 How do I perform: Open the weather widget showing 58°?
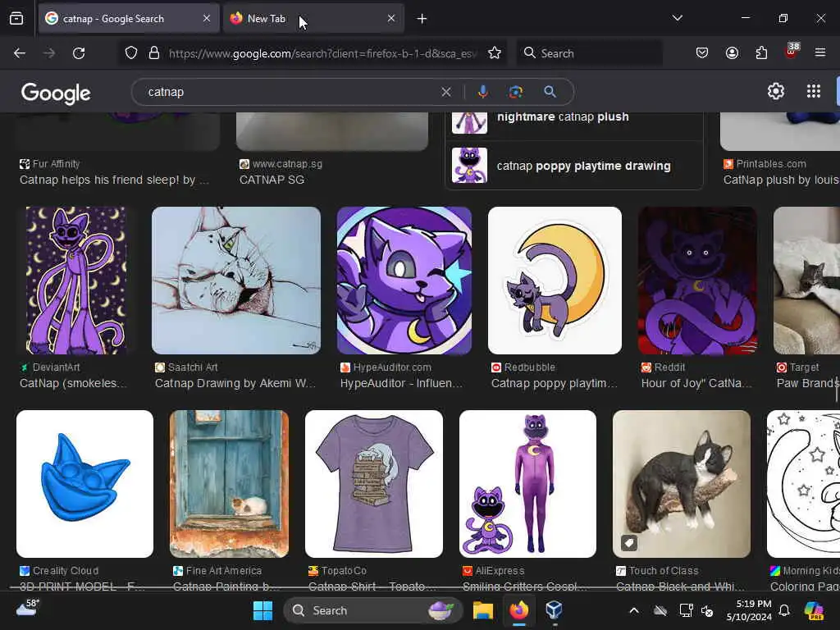pos(27,609)
